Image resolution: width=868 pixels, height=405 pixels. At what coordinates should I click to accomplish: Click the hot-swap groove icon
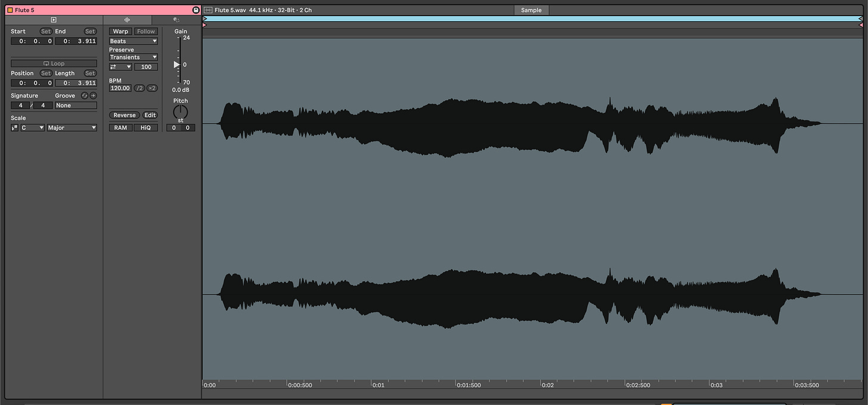coord(85,95)
